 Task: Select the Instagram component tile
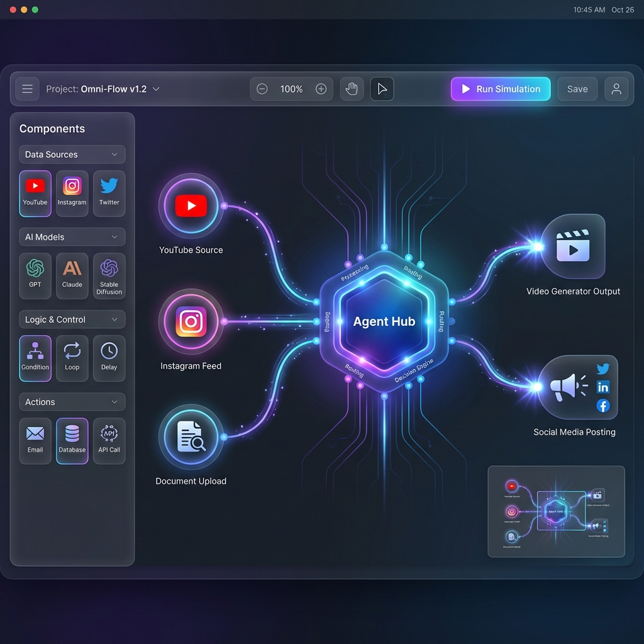coord(72,194)
